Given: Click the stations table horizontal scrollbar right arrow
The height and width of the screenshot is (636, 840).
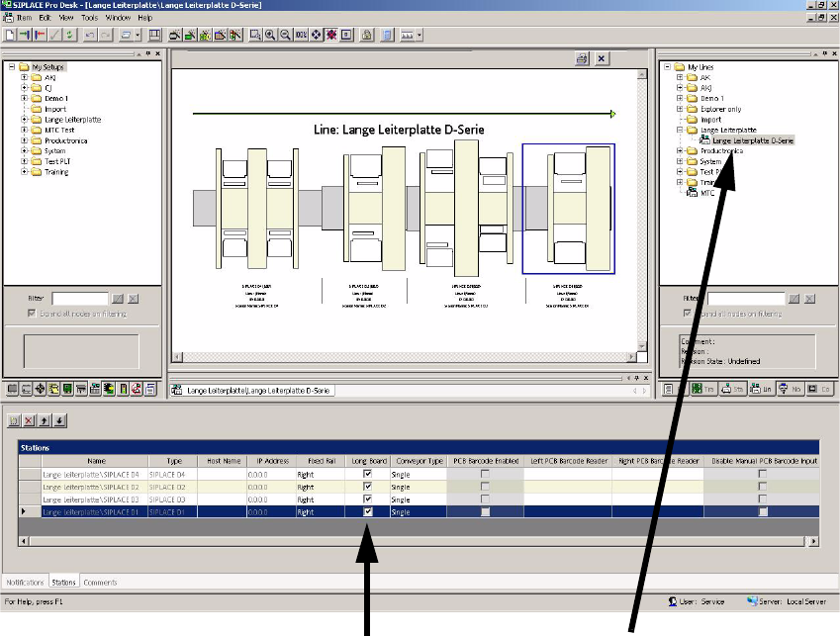Looking at the screenshot, I should (813, 541).
